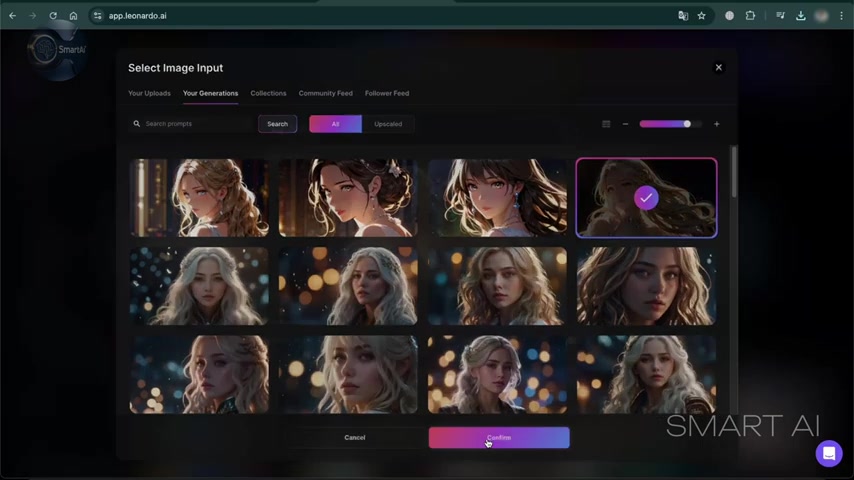Image resolution: width=854 pixels, height=480 pixels.
Task: Click the plus icon to enlarge thumbnails
Action: point(716,124)
